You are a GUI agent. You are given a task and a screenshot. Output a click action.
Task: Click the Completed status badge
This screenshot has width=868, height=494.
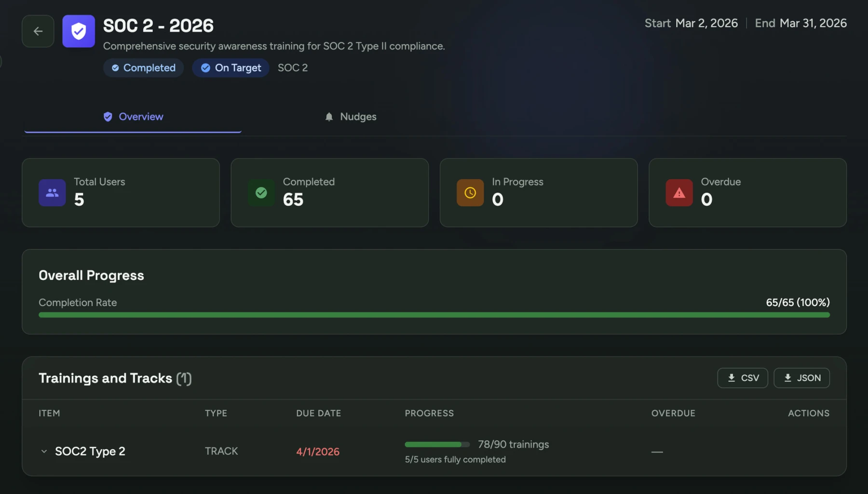point(143,68)
